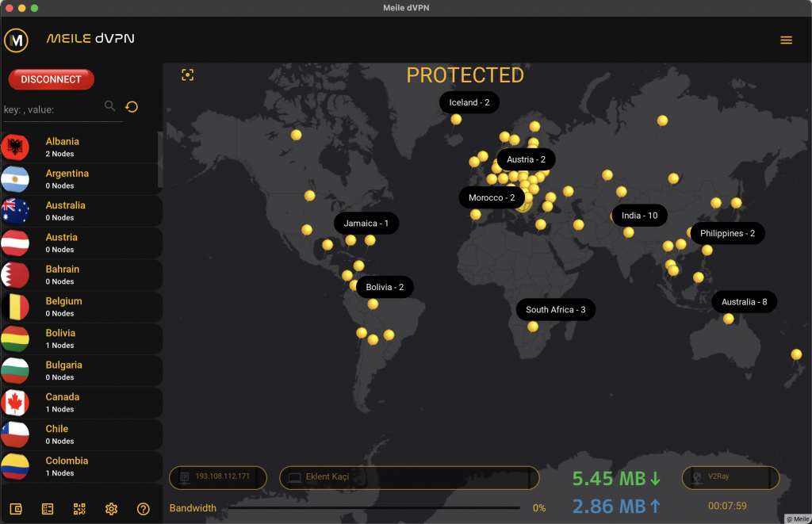Screen dimensions: 812x524
Task: Open the wallet panel icon
Action: pyautogui.click(x=17, y=509)
